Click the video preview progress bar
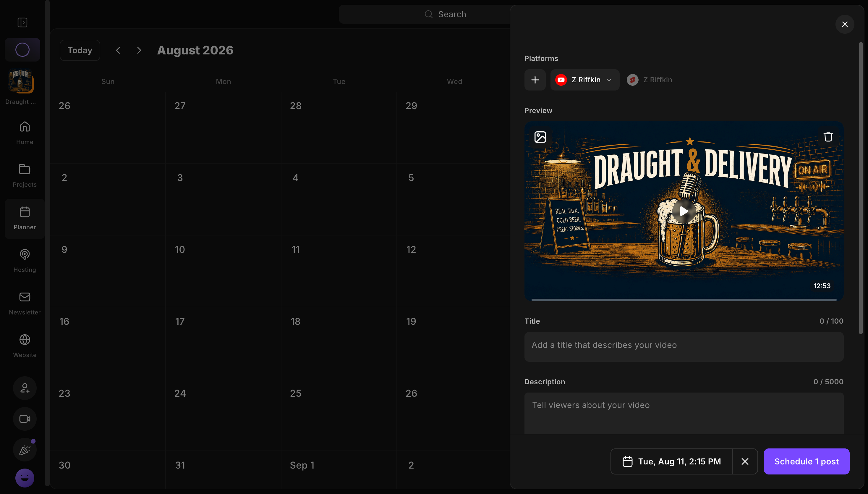The height and width of the screenshot is (494, 868). [684, 300]
